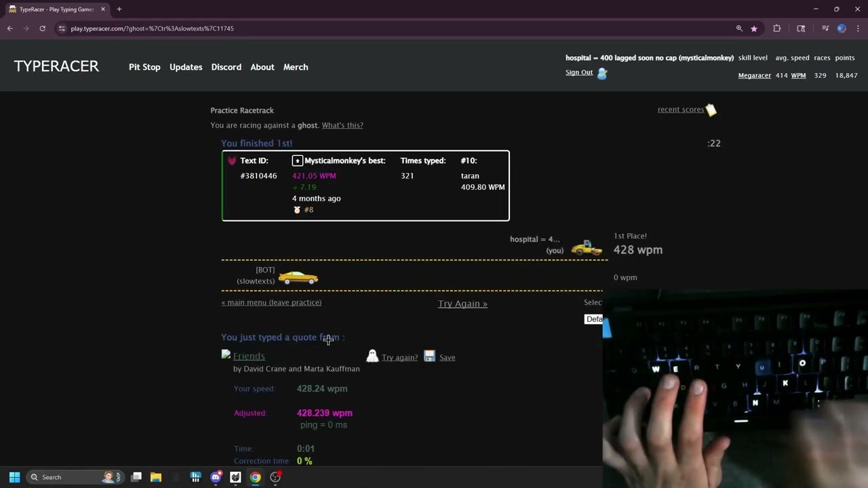Open the media controls music icon

tap(825, 28)
